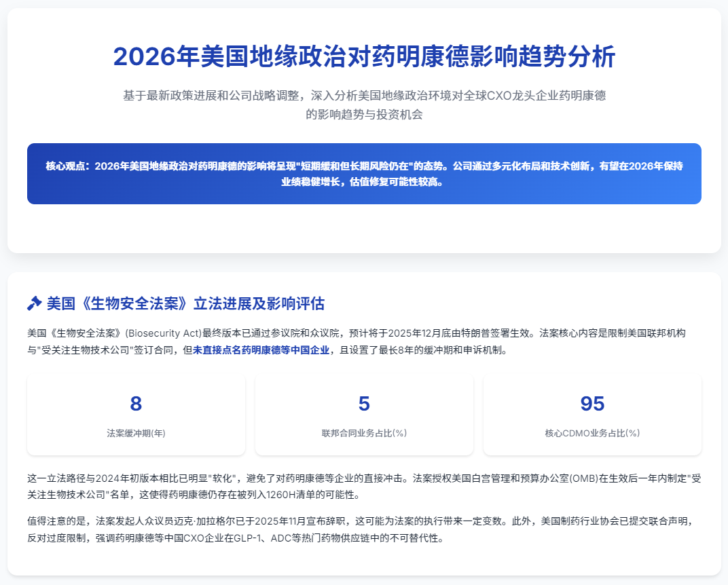Image resolution: width=728 pixels, height=585 pixels.
Task: Click the label 法案缓冲期(年)
Action: [136, 433]
